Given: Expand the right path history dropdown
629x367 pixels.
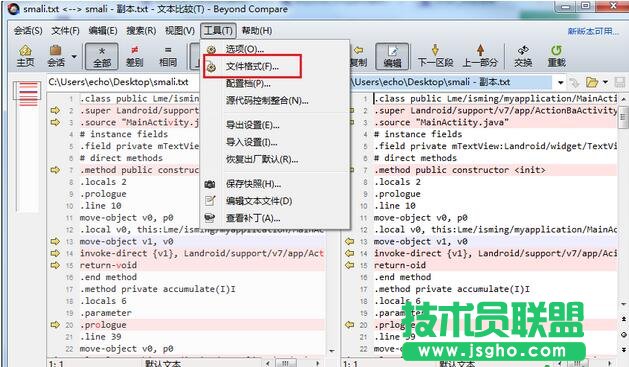Looking at the screenshot, I should [560, 83].
